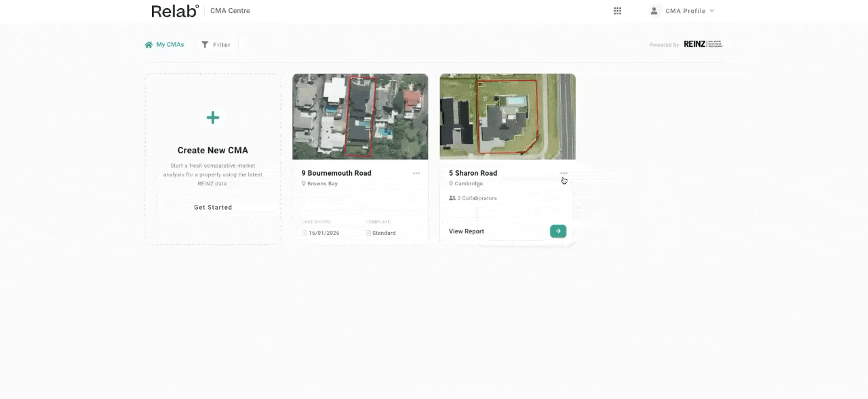Click the green plus icon for new CMA

pos(213,118)
